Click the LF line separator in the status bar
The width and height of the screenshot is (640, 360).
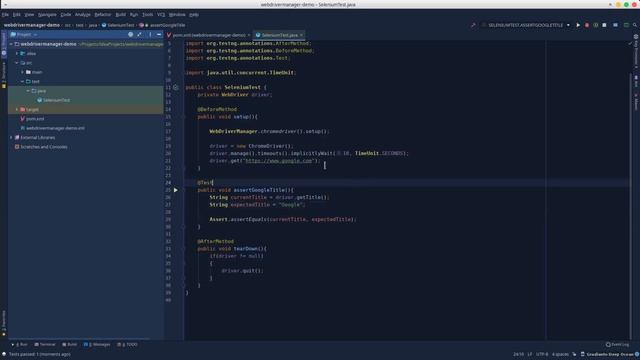(x=530, y=354)
